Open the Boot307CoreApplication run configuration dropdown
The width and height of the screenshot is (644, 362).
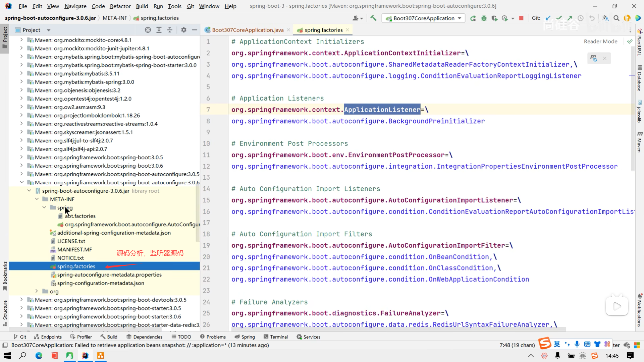click(x=460, y=18)
